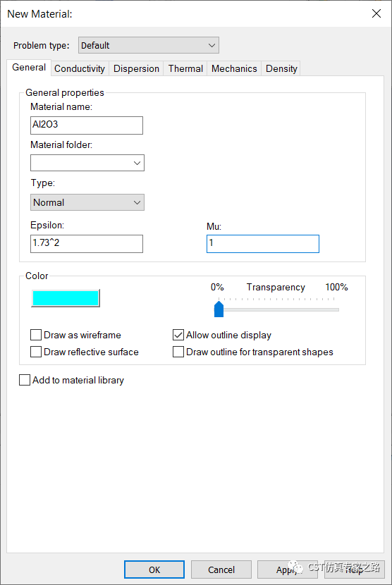The width and height of the screenshot is (392, 585).
Task: Click the Transparency slider handle
Action: 219,309
